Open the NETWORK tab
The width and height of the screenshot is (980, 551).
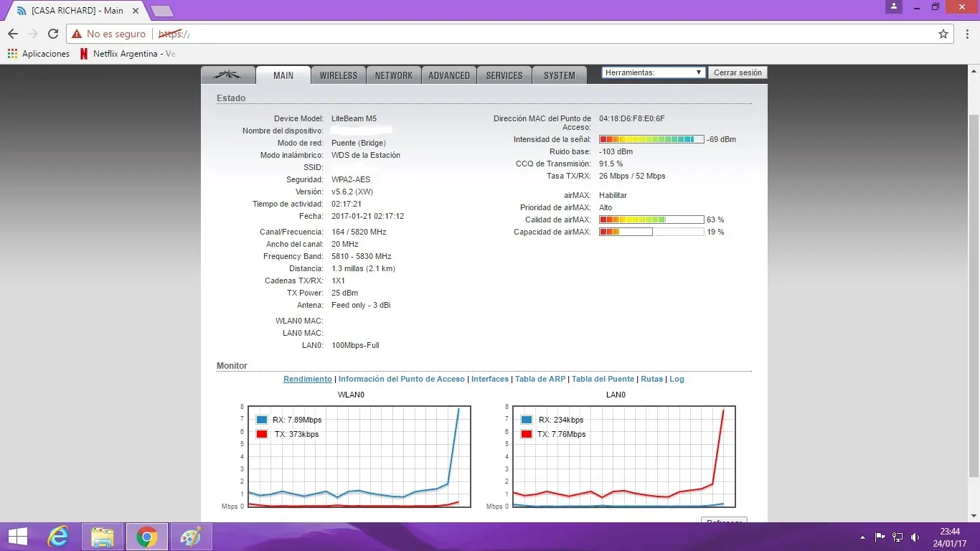tap(393, 75)
